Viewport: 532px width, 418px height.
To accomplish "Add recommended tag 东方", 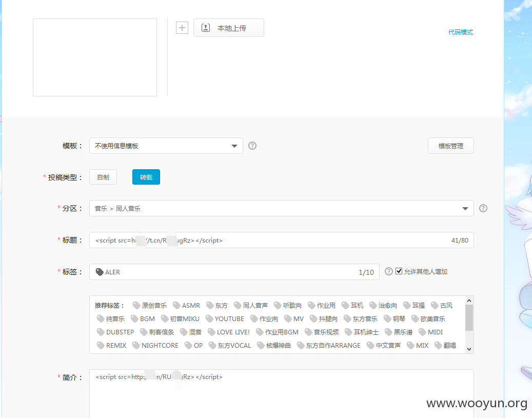I will click(x=217, y=305).
